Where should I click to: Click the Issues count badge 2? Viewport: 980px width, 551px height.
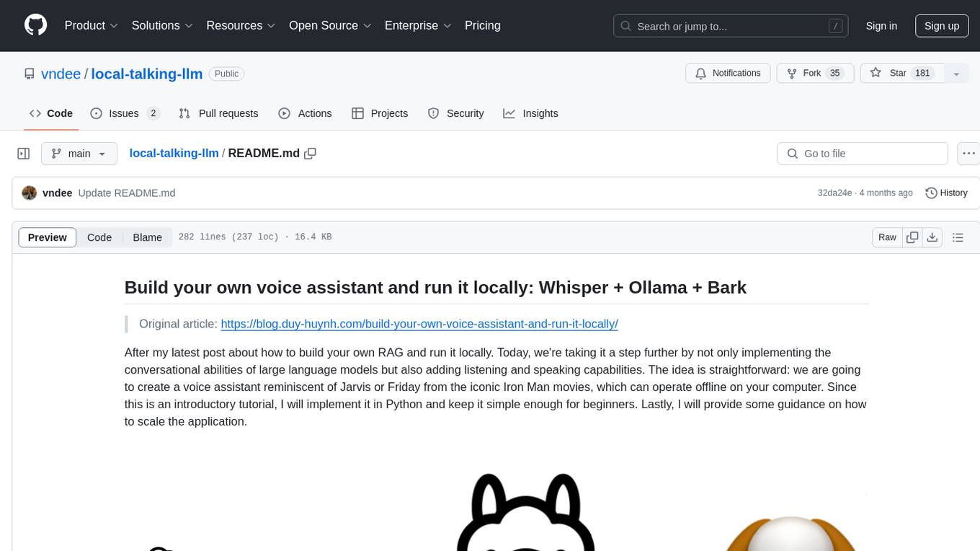153,113
